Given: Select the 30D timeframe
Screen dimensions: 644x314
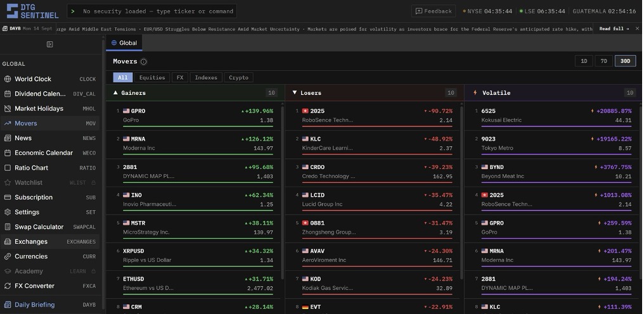Looking at the screenshot, I should (625, 61).
